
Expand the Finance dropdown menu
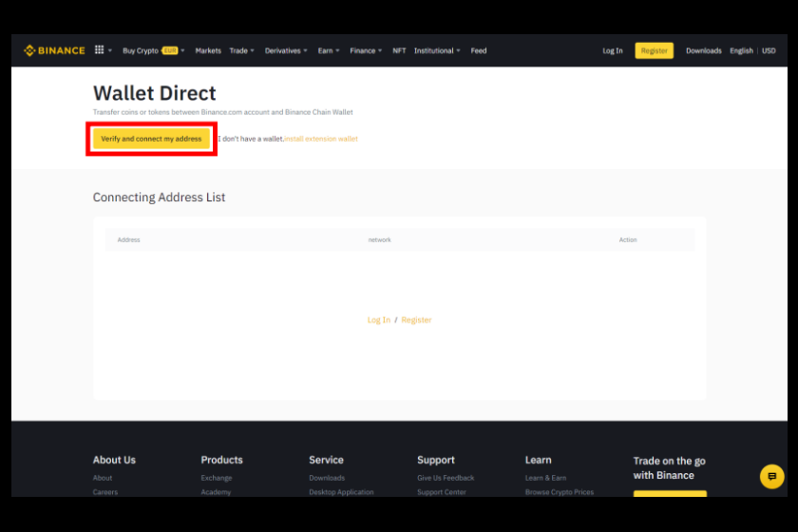pos(366,50)
